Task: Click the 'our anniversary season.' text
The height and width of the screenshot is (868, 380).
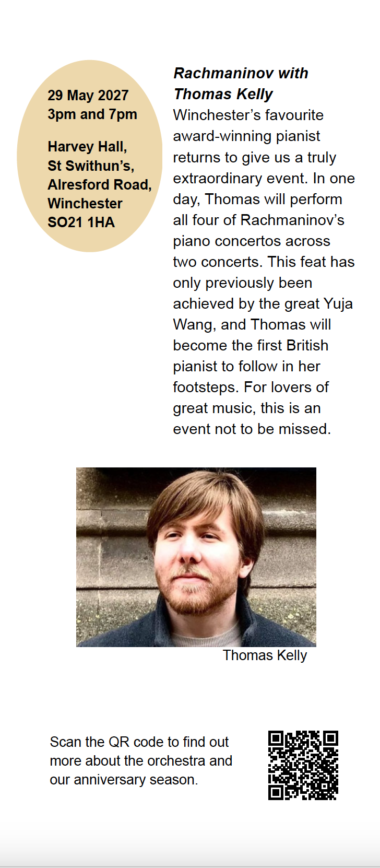Action: [124, 779]
